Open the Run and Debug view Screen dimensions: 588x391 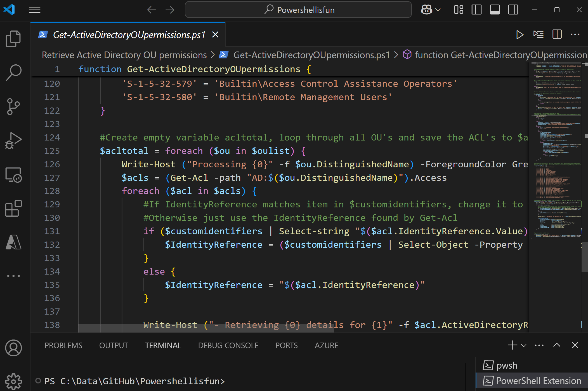tap(13, 141)
